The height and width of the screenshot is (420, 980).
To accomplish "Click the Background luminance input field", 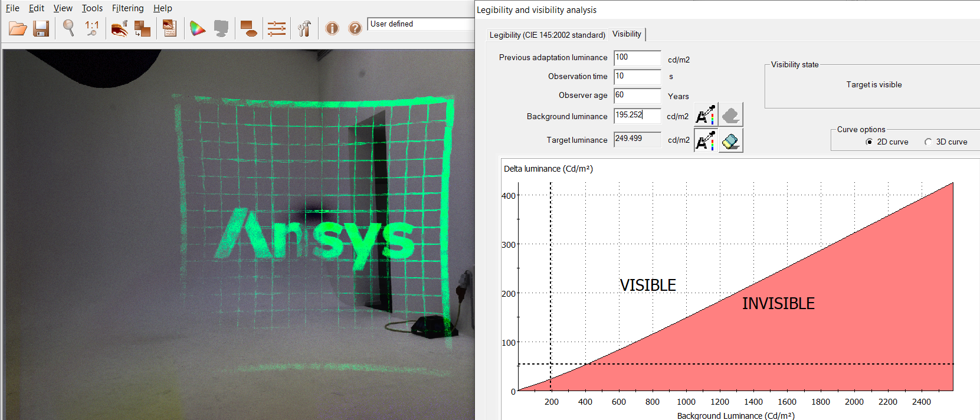I will 637,116.
